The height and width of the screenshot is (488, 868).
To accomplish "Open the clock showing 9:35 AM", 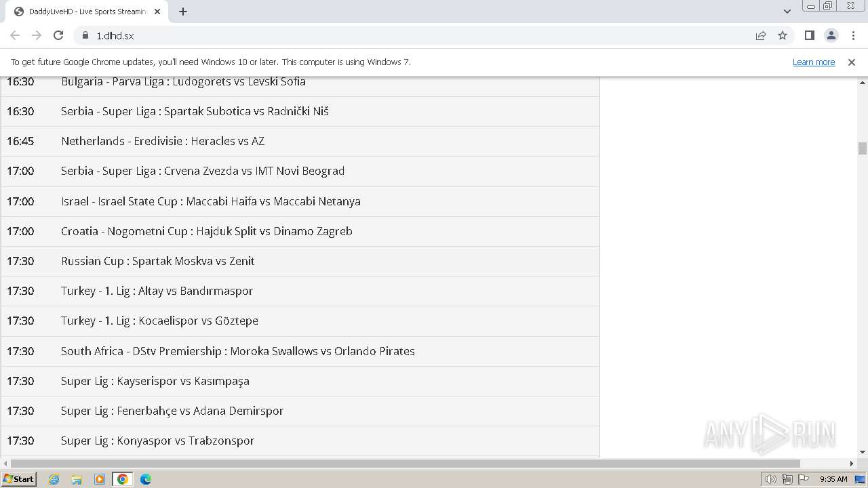I will [833, 479].
